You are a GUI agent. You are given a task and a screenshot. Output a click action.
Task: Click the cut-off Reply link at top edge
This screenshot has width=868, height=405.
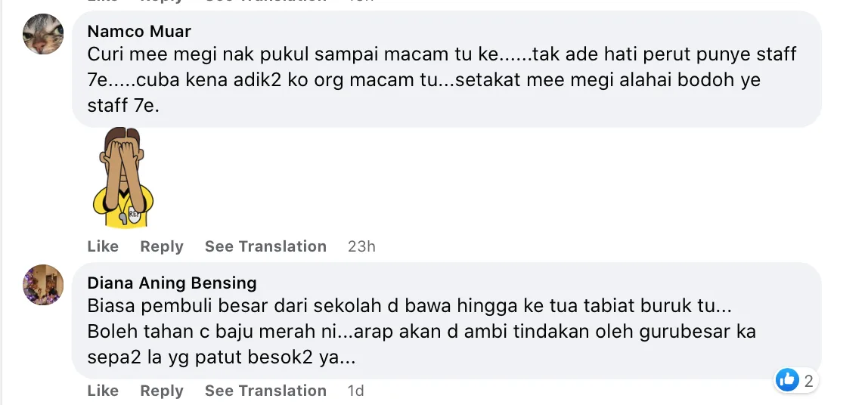(162, 2)
